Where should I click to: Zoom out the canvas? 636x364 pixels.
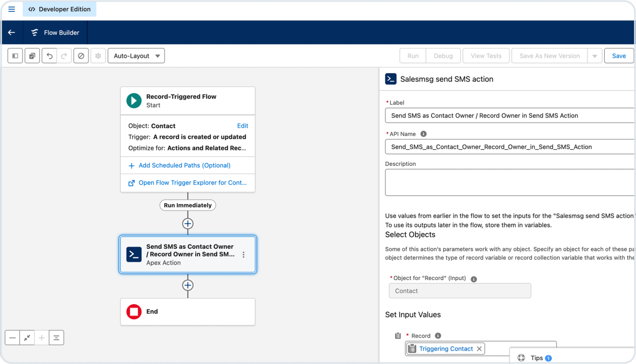12,338
